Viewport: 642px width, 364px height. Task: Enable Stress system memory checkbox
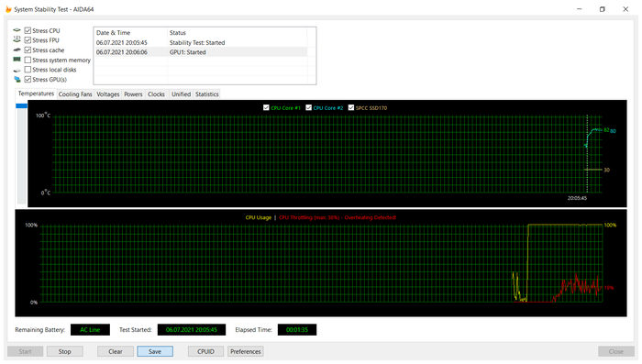[x=28, y=60]
